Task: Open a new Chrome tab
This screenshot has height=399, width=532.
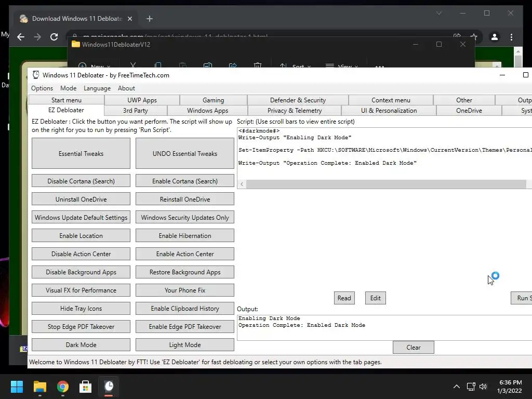Action: (149, 19)
